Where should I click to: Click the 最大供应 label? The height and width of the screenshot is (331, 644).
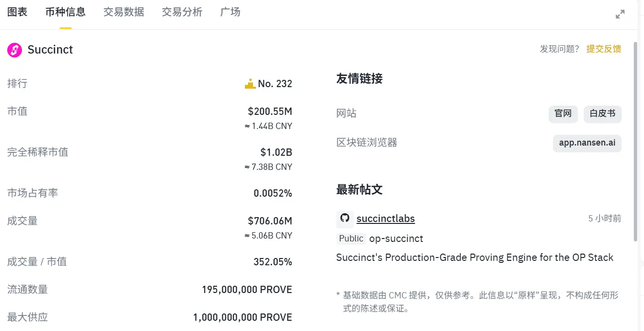[x=27, y=317]
